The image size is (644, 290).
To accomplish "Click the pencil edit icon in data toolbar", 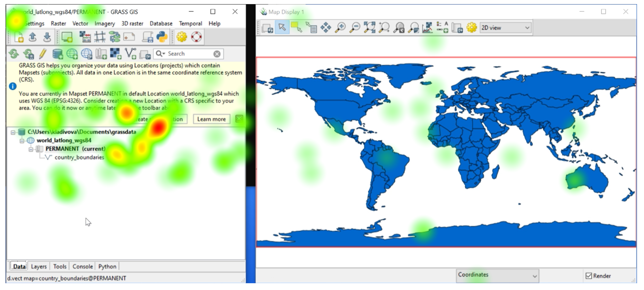I will [x=43, y=54].
